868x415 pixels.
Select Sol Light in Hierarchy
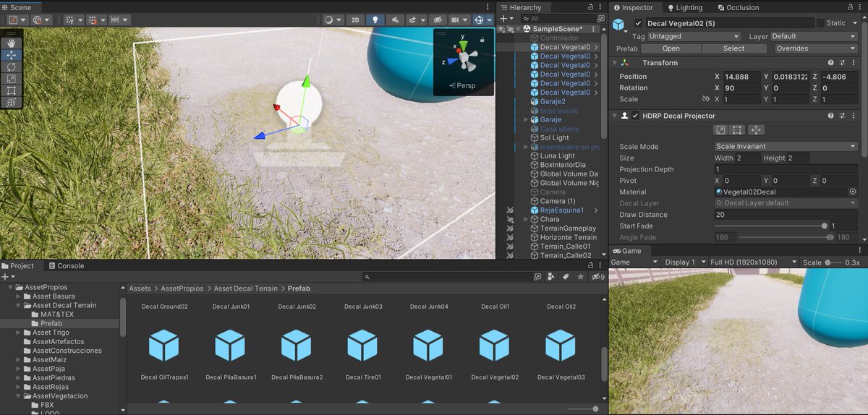click(555, 137)
